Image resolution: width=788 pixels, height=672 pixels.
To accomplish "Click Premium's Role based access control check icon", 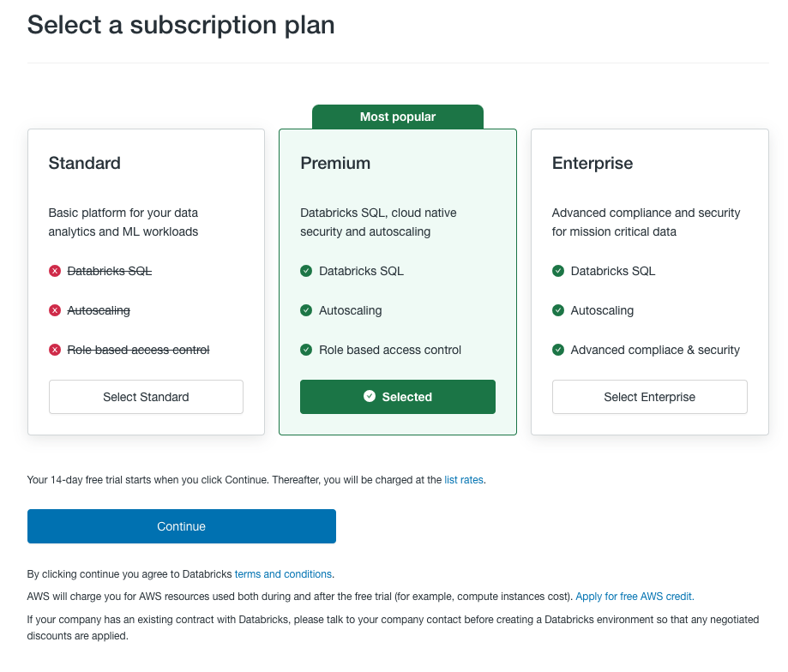I will [306, 349].
